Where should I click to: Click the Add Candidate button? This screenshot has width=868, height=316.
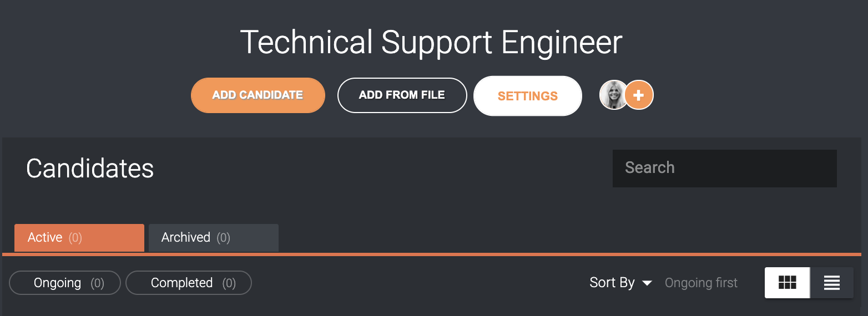click(x=258, y=95)
